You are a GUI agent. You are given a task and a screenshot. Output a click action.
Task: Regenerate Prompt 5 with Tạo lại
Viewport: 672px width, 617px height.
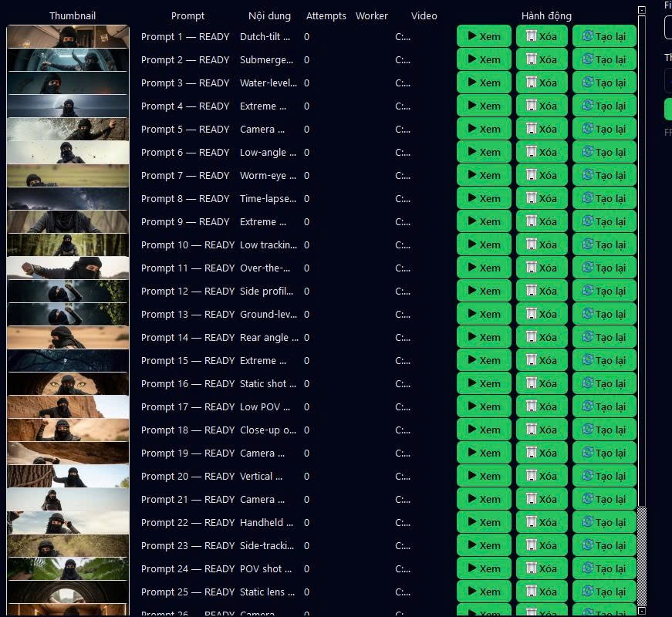point(604,129)
